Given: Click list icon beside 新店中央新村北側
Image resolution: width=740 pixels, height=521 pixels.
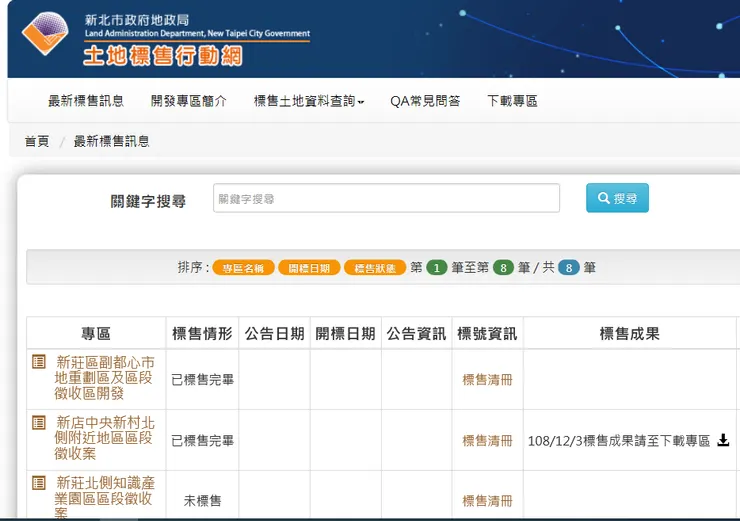Looking at the screenshot, I should [39, 422].
